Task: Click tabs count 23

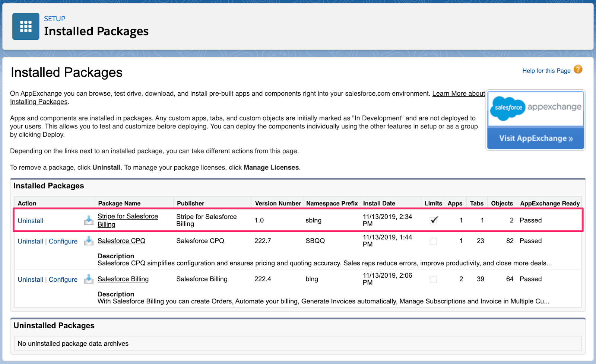Action: [481, 241]
